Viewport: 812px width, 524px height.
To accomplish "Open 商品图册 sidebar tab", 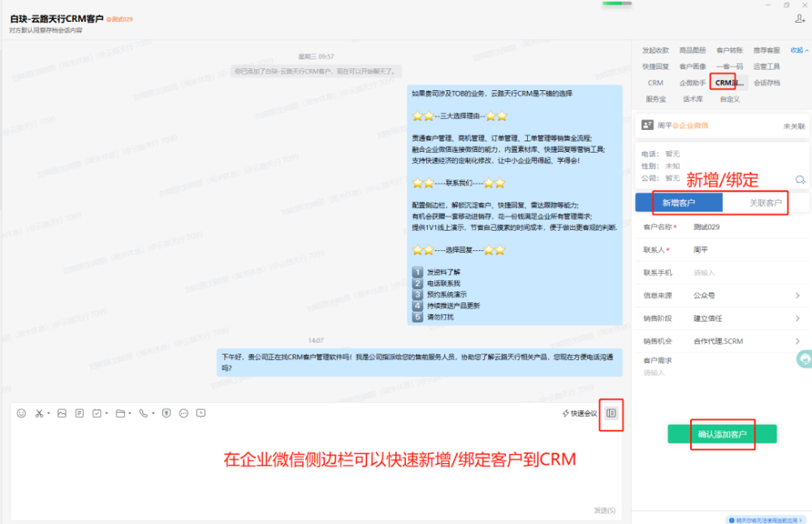I will [x=693, y=50].
